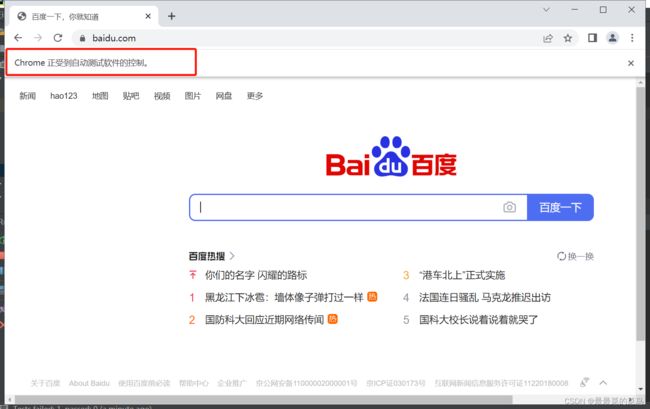Reload the Baidu page
650x409 pixels.
pyautogui.click(x=58, y=38)
